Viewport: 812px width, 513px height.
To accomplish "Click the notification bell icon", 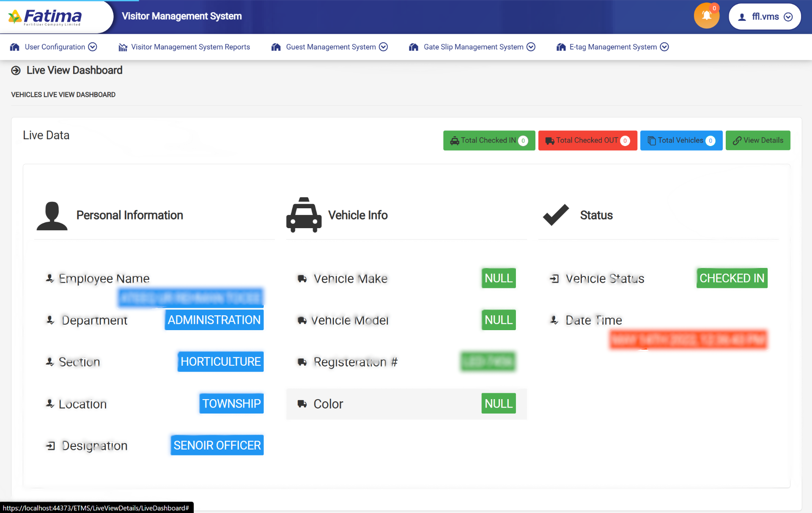I will pyautogui.click(x=706, y=16).
